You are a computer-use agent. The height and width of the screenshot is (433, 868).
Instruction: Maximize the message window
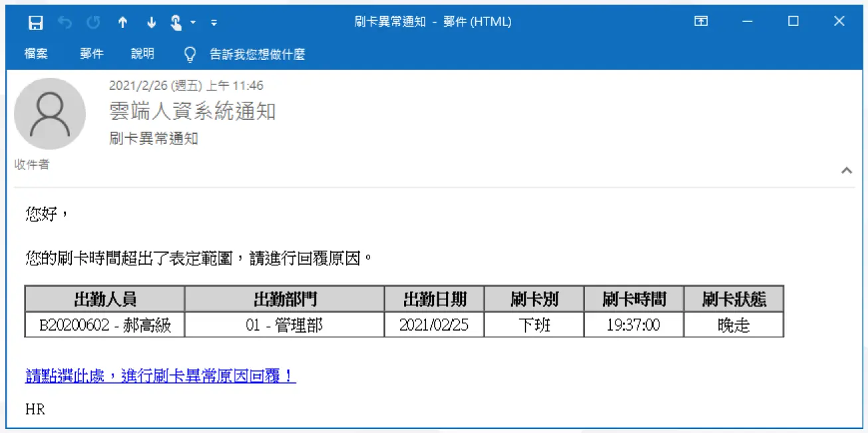tap(793, 21)
